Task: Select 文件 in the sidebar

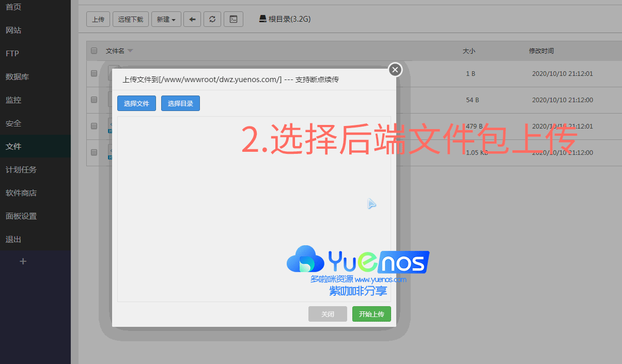Action: tap(35, 147)
